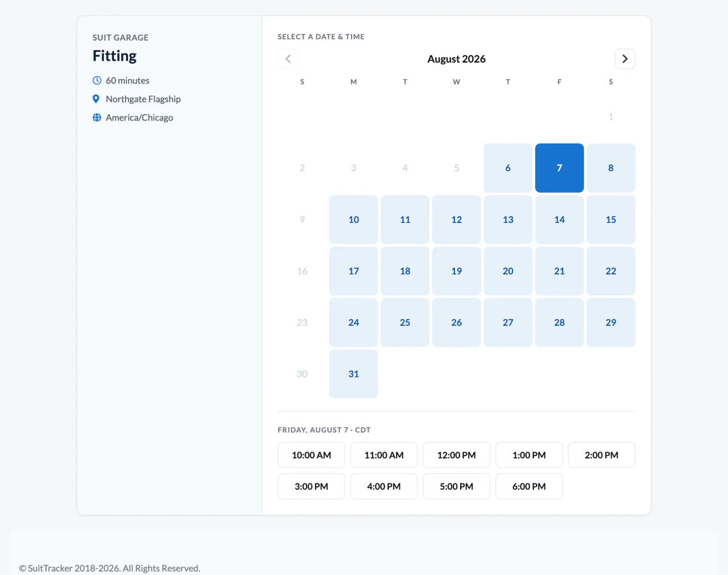Book the 4:00 PM time slot
This screenshot has width=728, height=575.
pos(384,486)
